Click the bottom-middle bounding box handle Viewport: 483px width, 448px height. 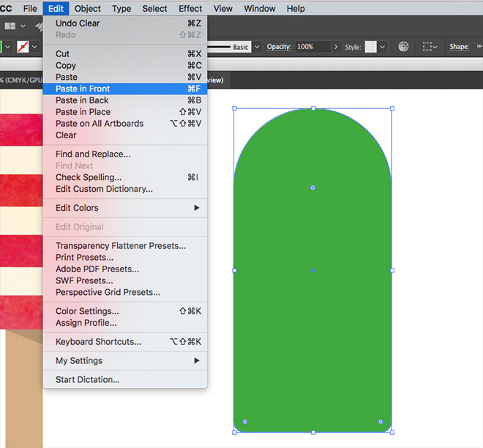tap(313, 433)
